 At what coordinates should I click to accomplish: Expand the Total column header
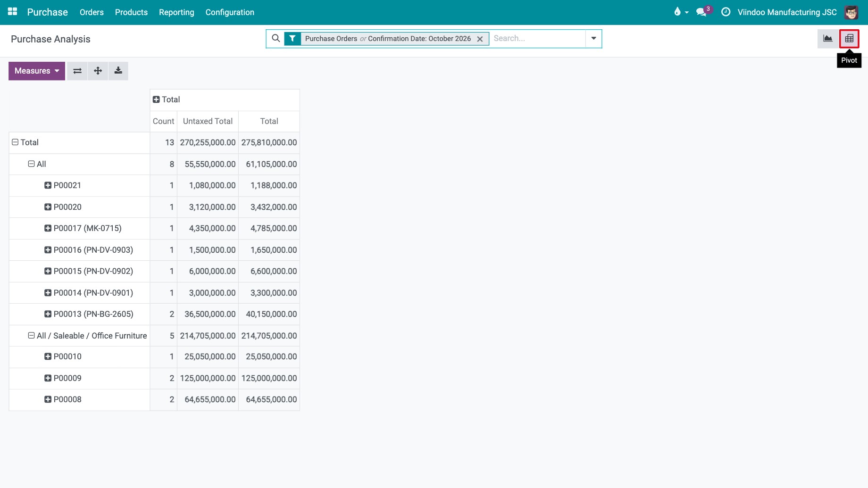point(156,99)
